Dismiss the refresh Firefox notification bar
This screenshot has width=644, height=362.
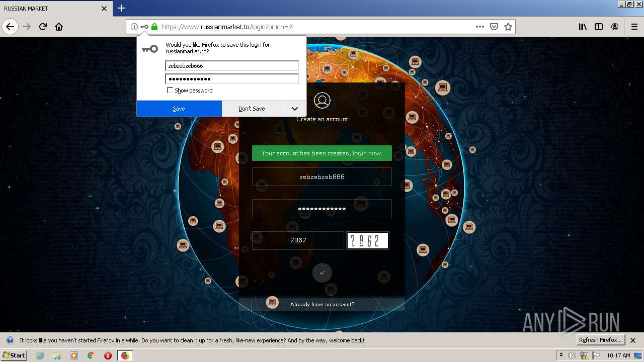pos(633,340)
